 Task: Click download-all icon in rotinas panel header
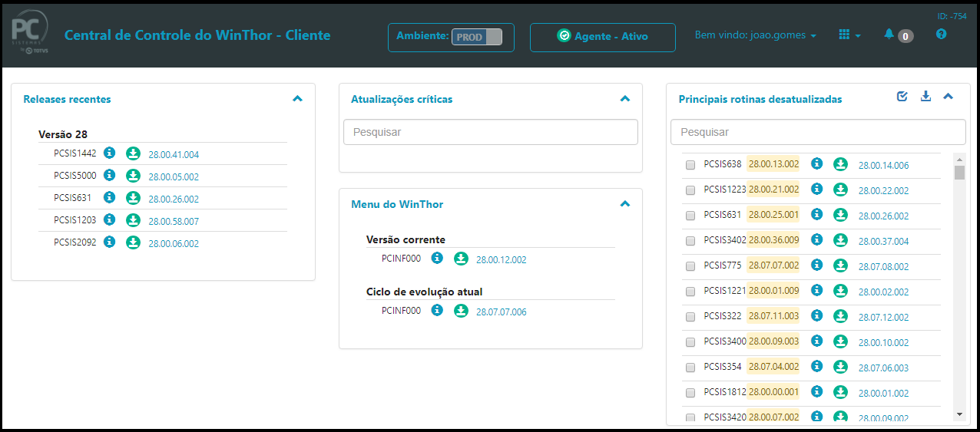[x=925, y=96]
